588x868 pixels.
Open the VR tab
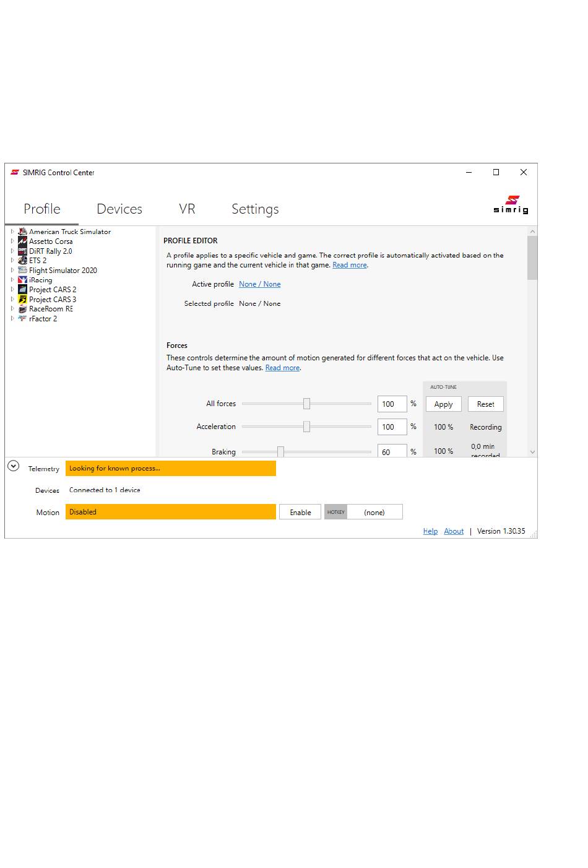(x=187, y=209)
